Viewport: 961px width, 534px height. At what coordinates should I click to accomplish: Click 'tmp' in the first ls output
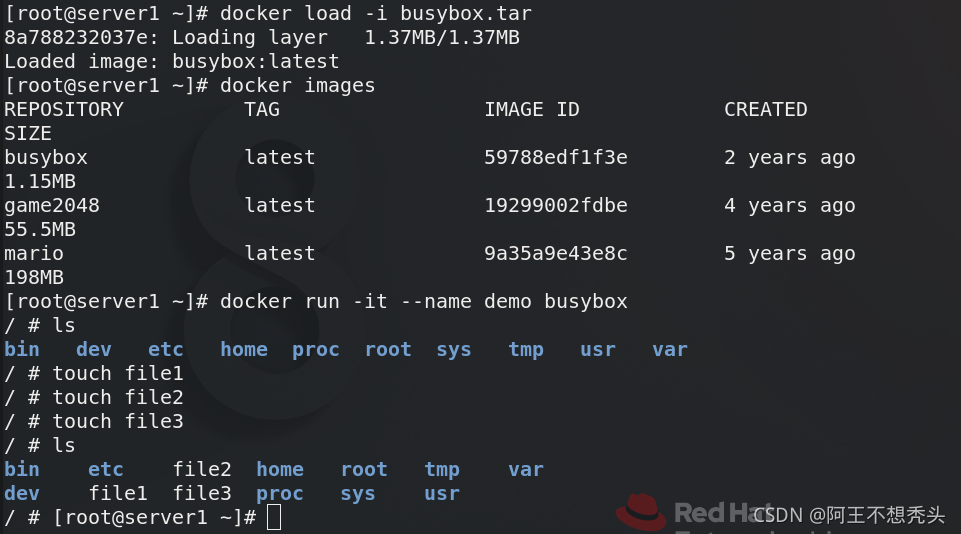coord(526,349)
